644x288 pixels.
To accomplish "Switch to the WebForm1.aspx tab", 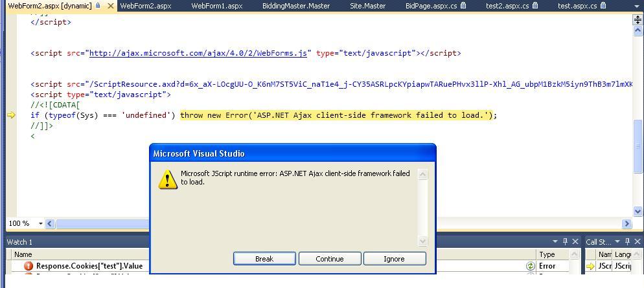I will click(x=217, y=6).
